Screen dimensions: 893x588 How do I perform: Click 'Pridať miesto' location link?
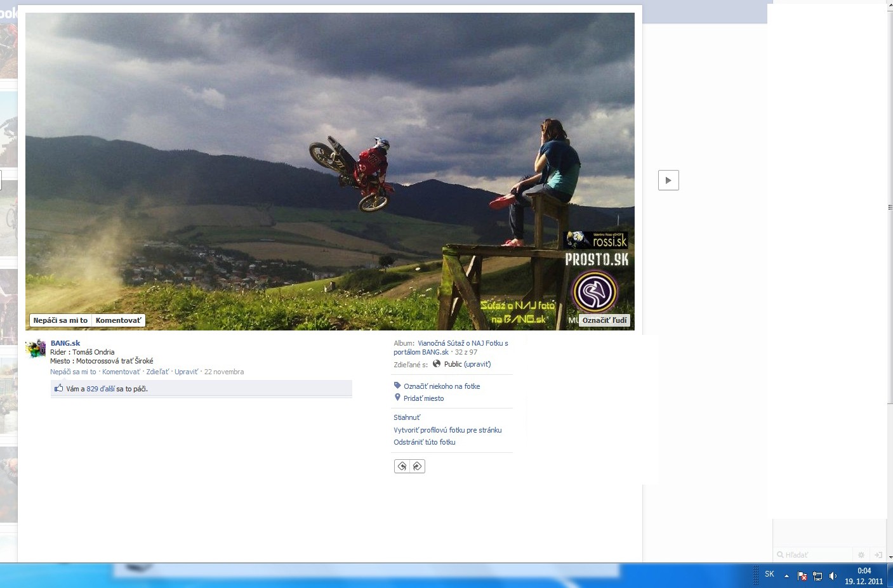tap(424, 398)
